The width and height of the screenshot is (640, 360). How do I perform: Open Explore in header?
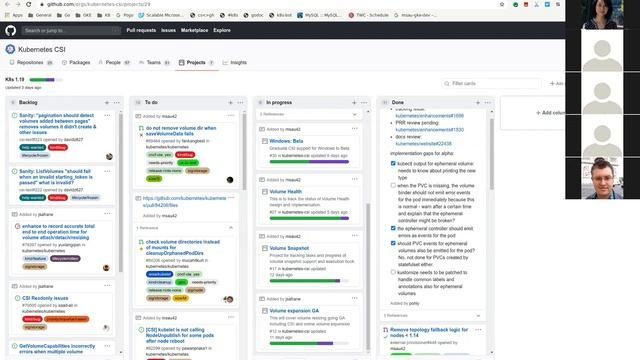[222, 30]
